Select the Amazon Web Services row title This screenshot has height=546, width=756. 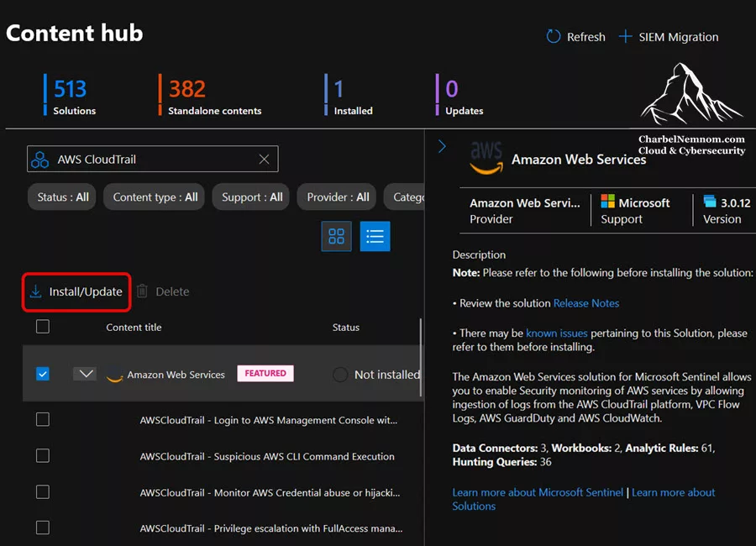tap(176, 375)
